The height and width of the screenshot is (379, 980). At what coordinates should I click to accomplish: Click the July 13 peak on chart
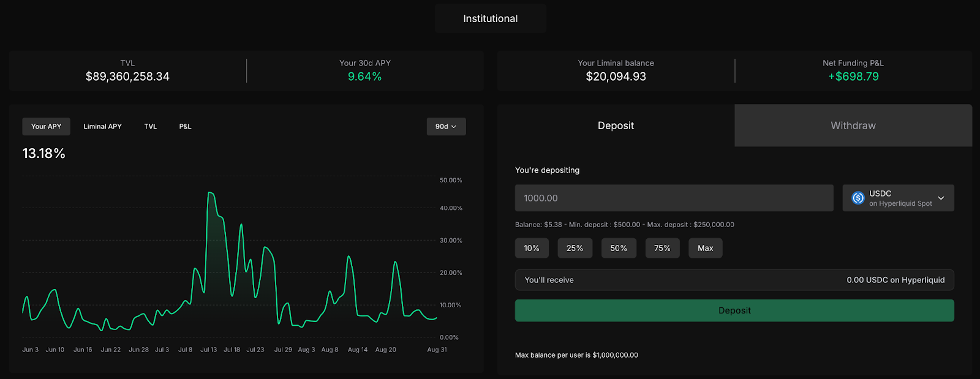coord(210,193)
